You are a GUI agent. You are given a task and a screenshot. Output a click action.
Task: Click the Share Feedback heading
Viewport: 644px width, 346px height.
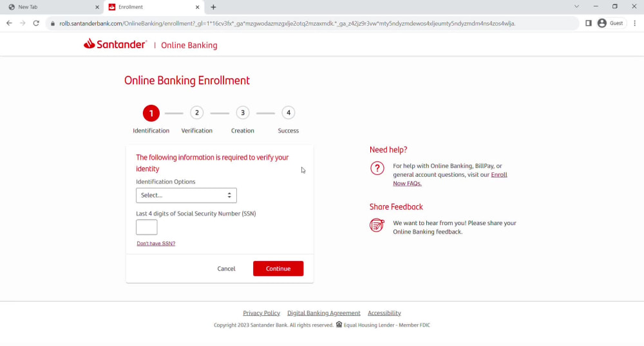396,206
